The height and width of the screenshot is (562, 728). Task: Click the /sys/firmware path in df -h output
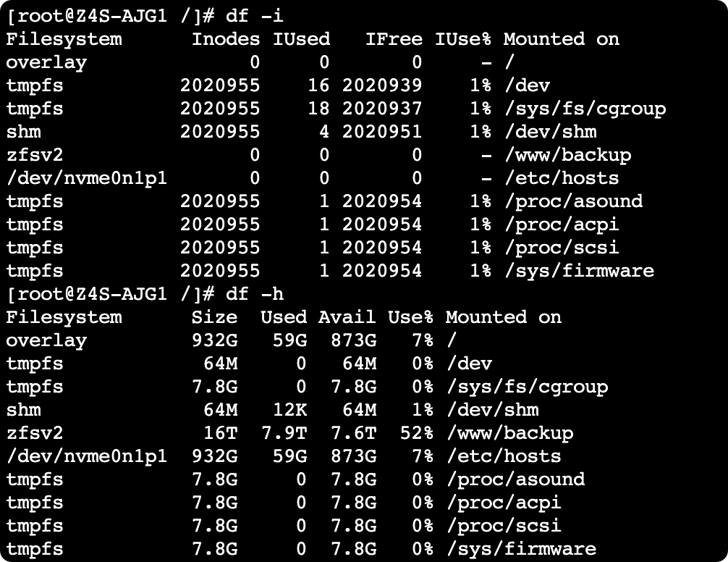[x=521, y=549]
